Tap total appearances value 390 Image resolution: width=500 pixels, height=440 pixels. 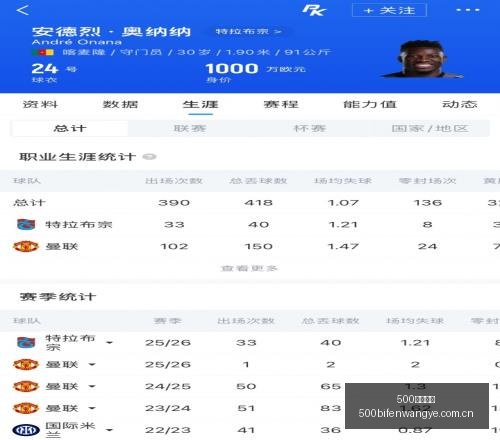point(174,203)
